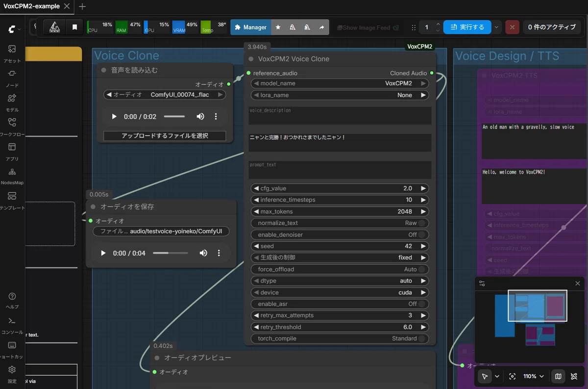
Task: Open the アセット (assets) sidebar panel
Action: [x=12, y=53]
